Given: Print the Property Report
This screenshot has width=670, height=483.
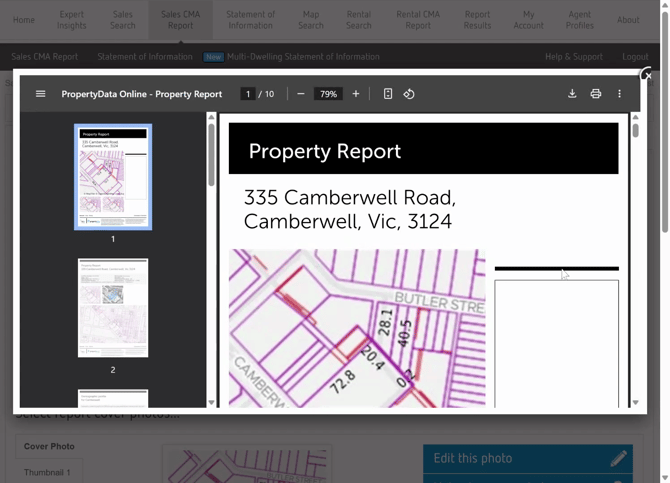Looking at the screenshot, I should tap(595, 94).
